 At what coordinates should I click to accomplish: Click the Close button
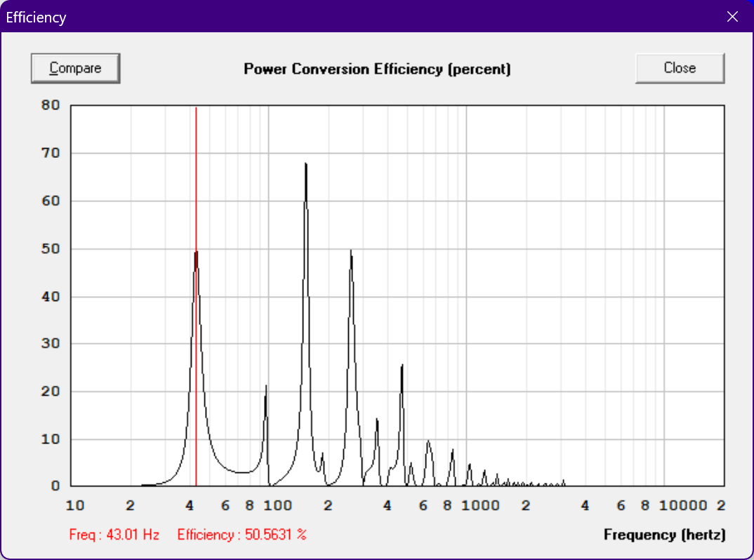tap(680, 68)
